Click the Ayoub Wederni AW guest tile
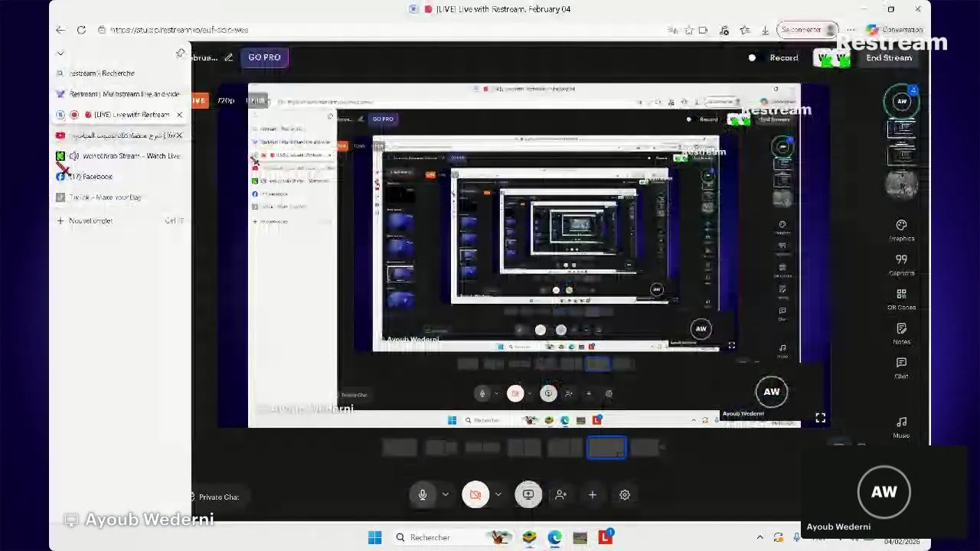 click(884, 494)
